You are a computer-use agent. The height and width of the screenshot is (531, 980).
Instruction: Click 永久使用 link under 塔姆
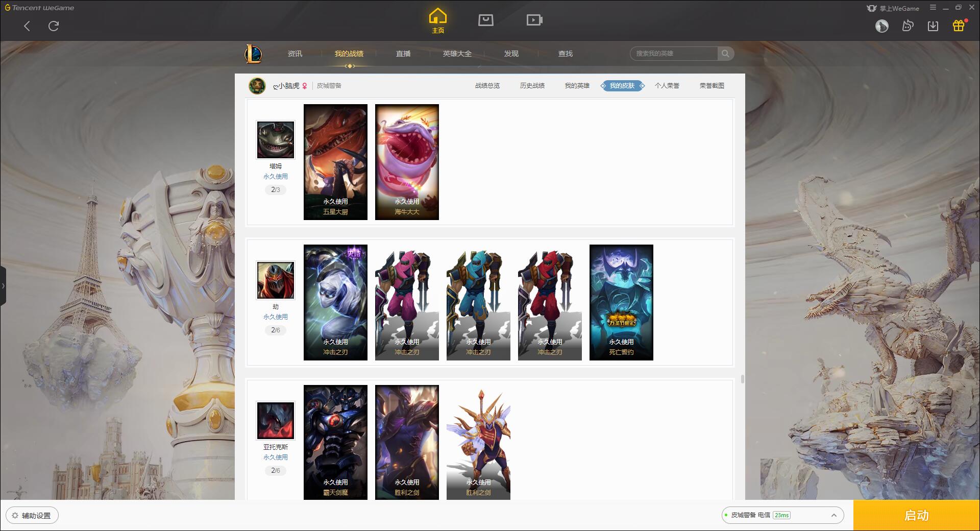276,177
